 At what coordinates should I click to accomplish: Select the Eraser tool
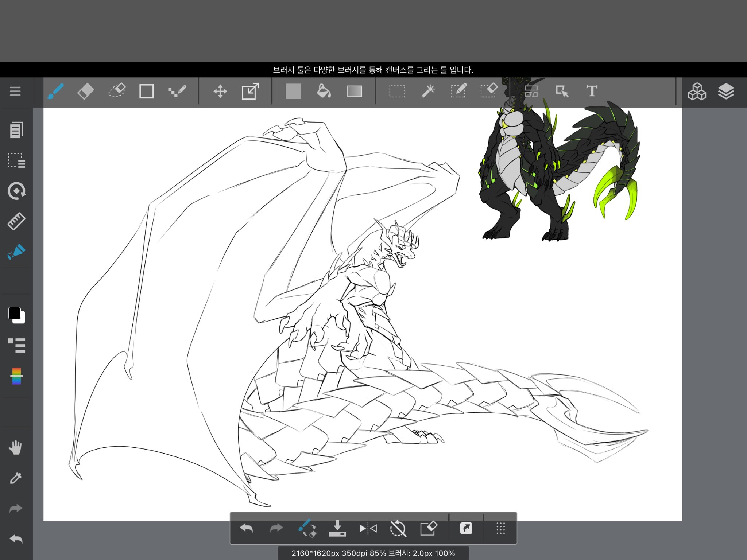(86, 91)
